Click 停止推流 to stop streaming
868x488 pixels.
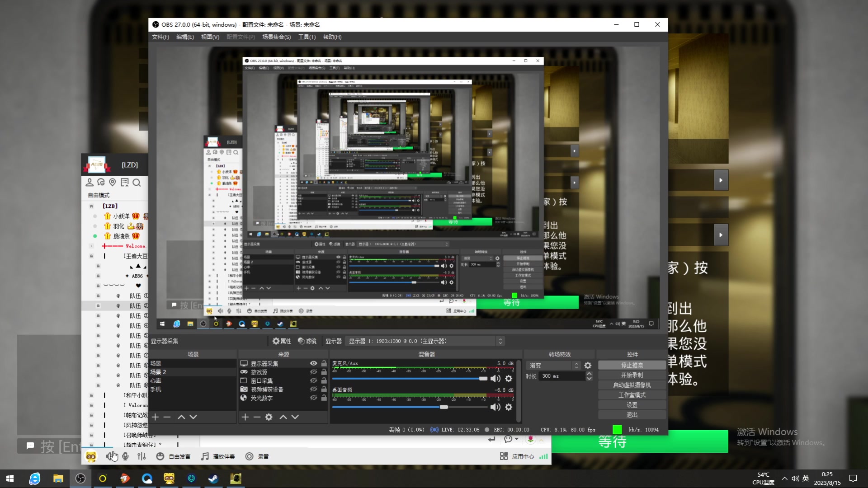click(632, 365)
